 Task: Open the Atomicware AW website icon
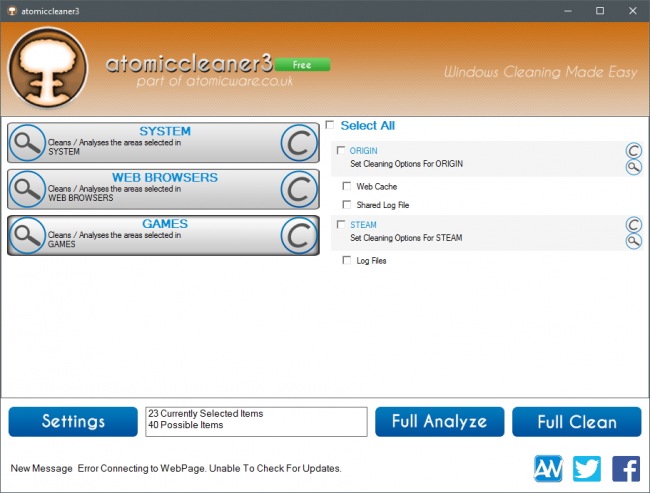click(x=548, y=469)
